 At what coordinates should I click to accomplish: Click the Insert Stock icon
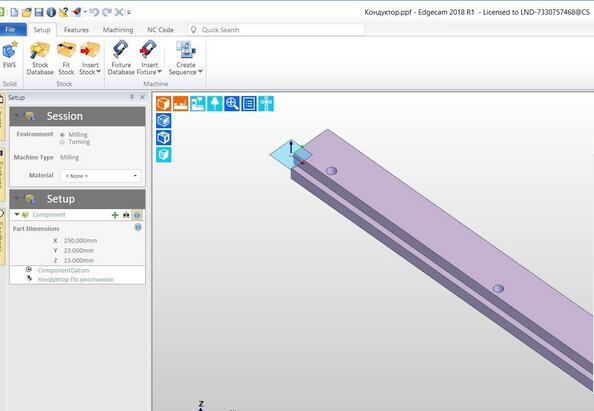pos(90,50)
